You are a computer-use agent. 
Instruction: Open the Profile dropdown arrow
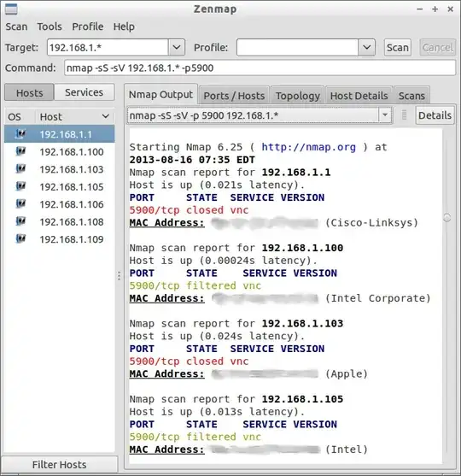tap(367, 47)
